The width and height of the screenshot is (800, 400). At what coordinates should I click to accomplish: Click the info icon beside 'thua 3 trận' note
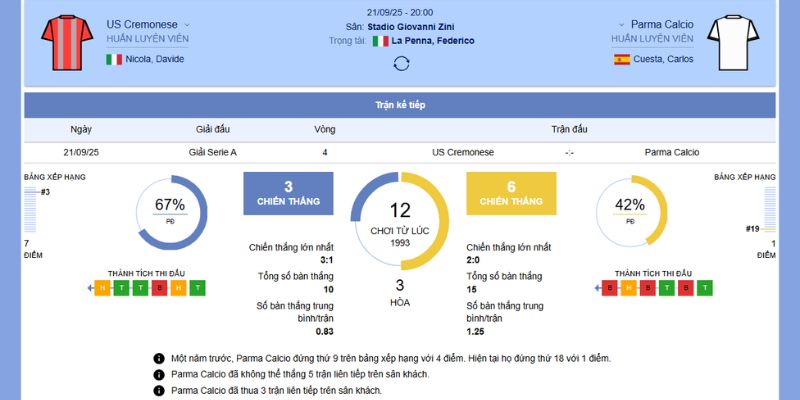click(158, 390)
